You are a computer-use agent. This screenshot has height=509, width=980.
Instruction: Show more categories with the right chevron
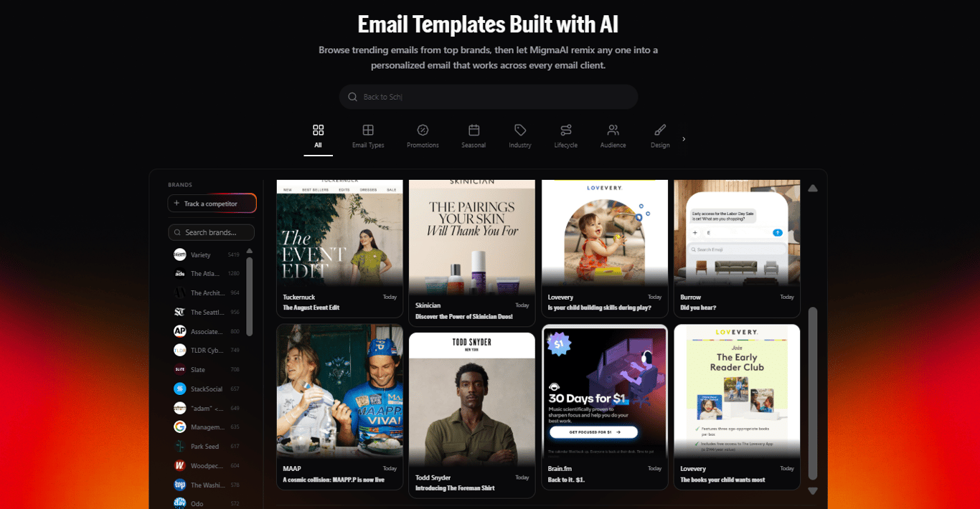click(684, 139)
